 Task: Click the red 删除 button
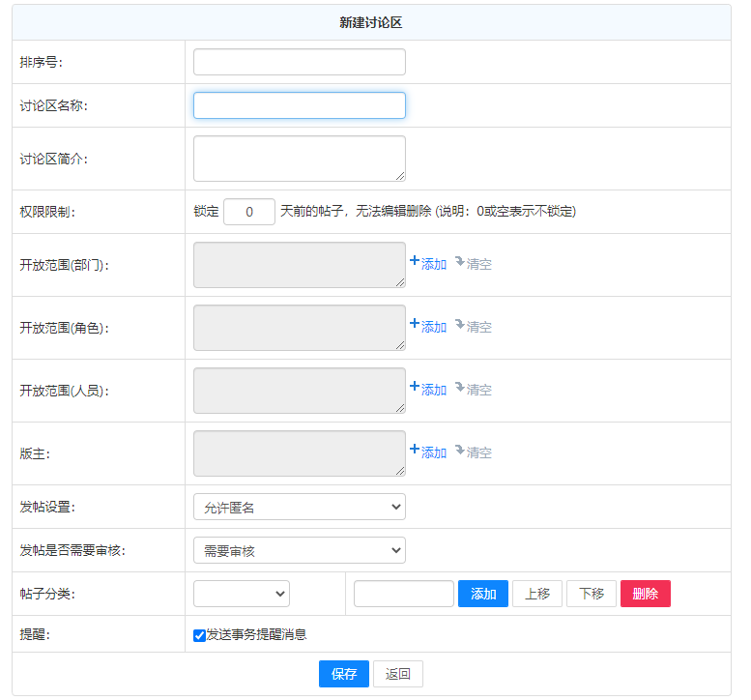[645, 594]
